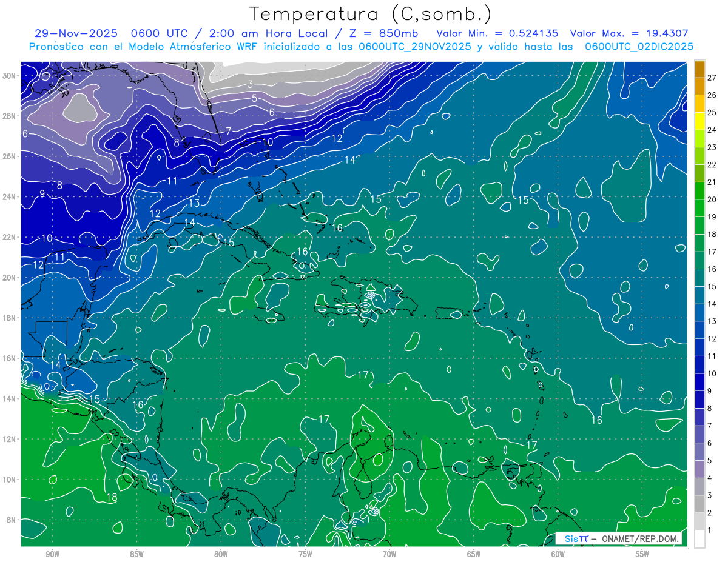The image size is (728, 562).
Task: Click the 85W longitude axis label
Action: [x=136, y=554]
